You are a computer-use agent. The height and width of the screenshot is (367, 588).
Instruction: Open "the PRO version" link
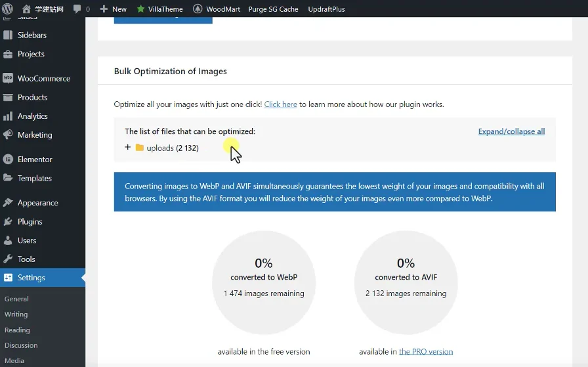[426, 352]
